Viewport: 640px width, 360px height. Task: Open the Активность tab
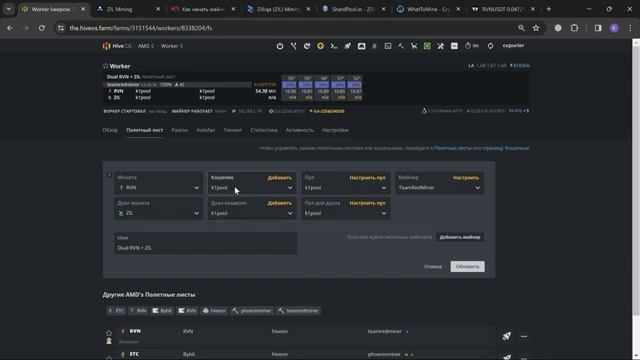(x=300, y=130)
